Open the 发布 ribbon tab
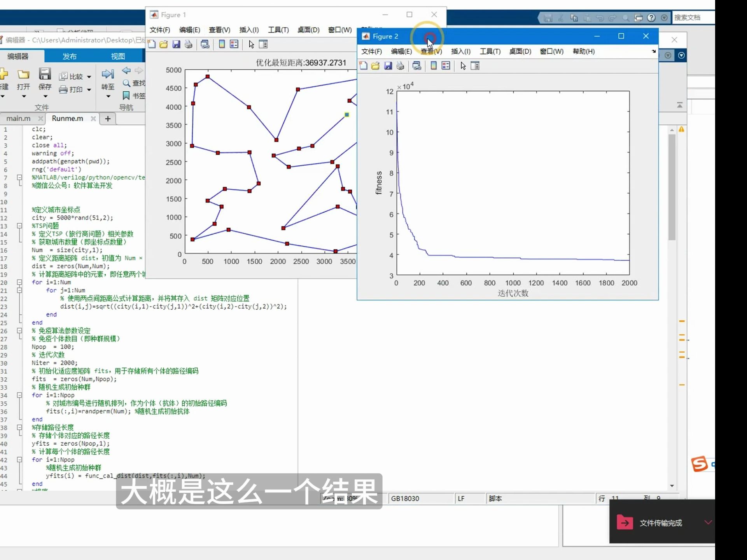The width and height of the screenshot is (747, 560). click(x=70, y=56)
